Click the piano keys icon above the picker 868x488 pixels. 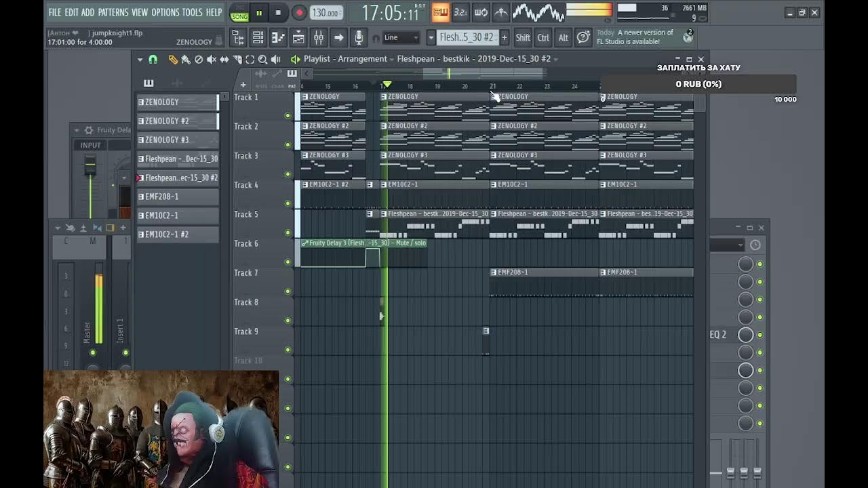click(149, 83)
